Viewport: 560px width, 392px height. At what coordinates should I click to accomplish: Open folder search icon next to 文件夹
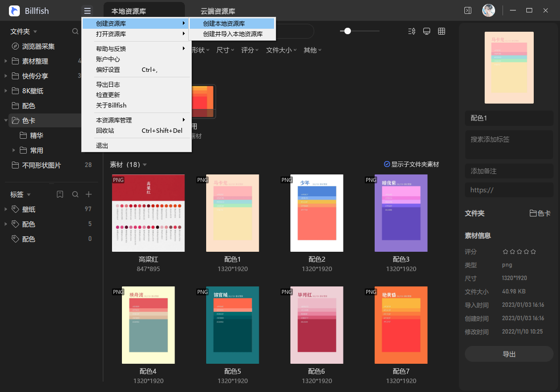pos(75,31)
